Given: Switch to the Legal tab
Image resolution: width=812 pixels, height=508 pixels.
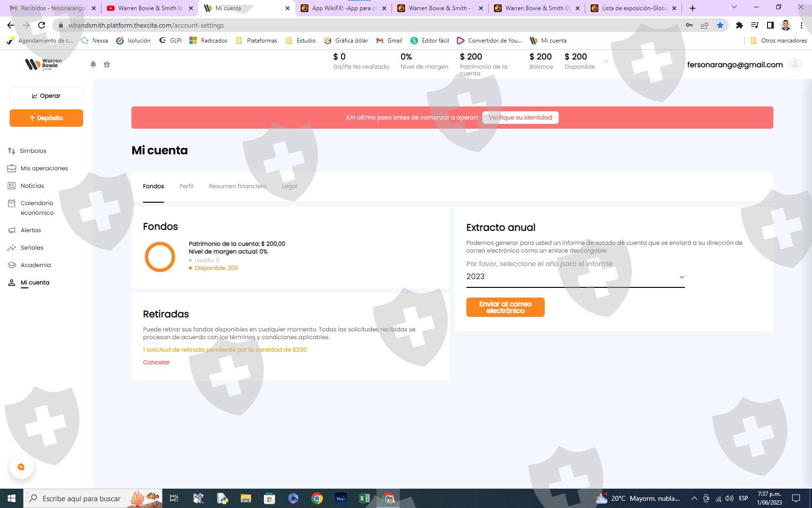Looking at the screenshot, I should [x=290, y=186].
